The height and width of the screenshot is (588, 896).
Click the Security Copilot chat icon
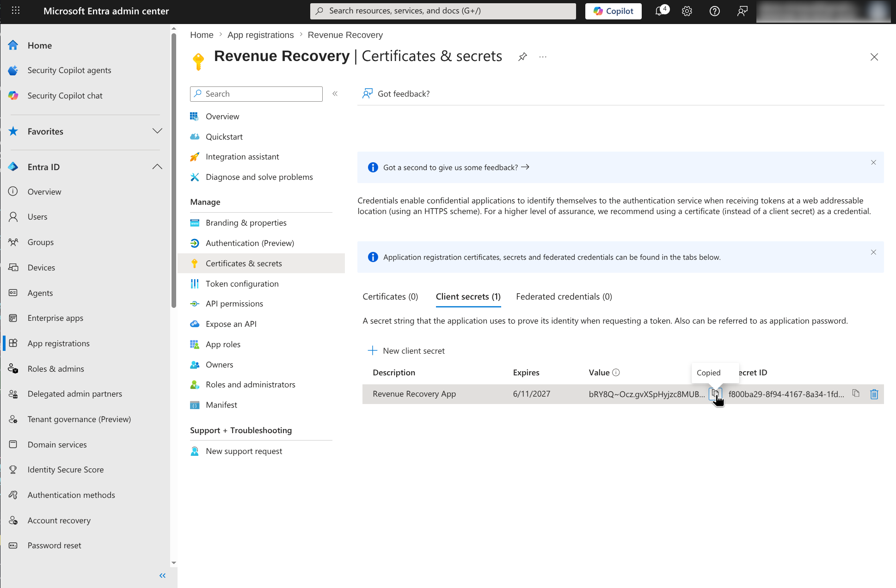[13, 96]
